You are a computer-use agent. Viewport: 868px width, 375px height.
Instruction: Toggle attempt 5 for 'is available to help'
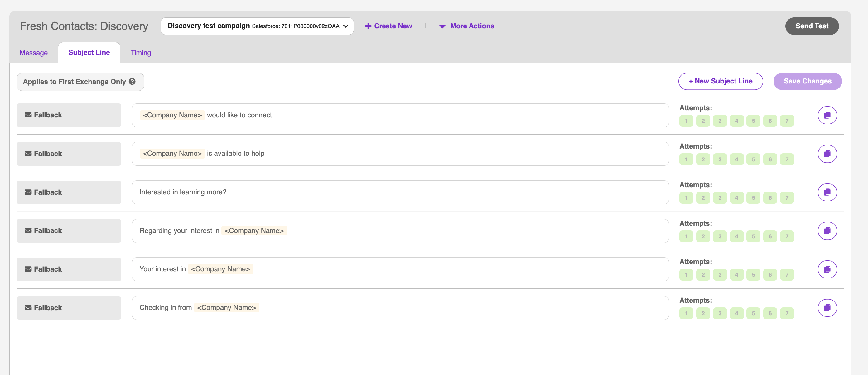tap(753, 159)
